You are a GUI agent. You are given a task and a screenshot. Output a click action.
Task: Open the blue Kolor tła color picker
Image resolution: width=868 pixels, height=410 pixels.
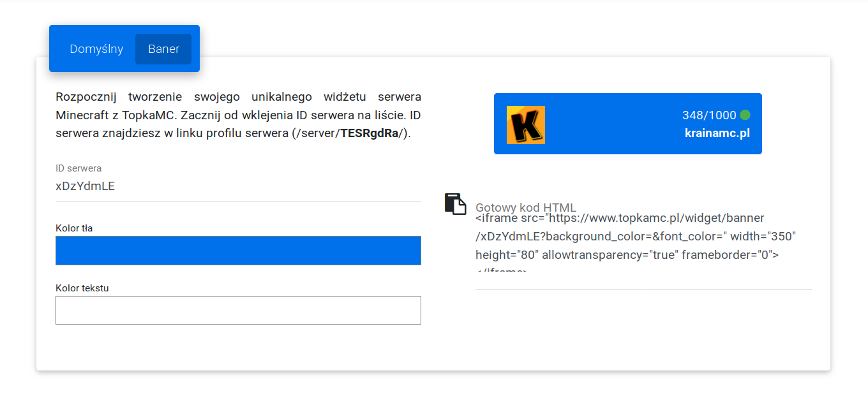[x=238, y=251]
